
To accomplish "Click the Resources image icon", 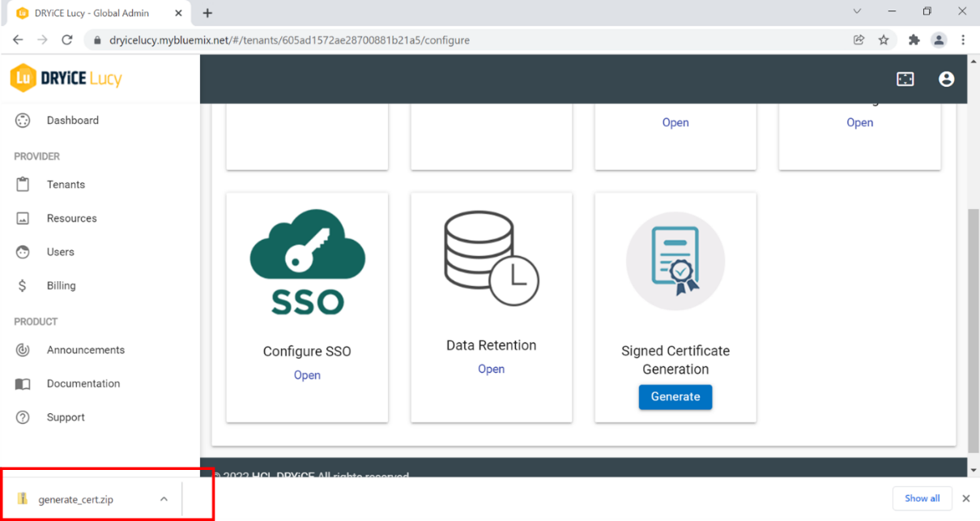I will coord(23,219).
